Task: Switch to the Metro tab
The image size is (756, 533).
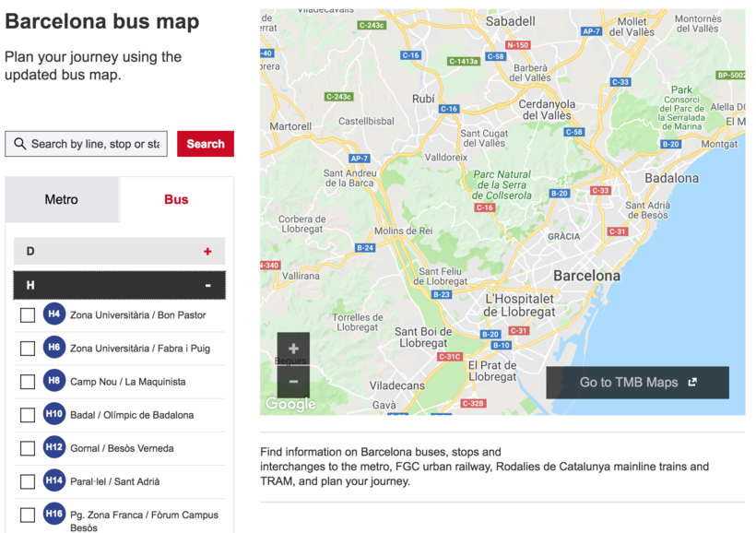Action: point(62,199)
